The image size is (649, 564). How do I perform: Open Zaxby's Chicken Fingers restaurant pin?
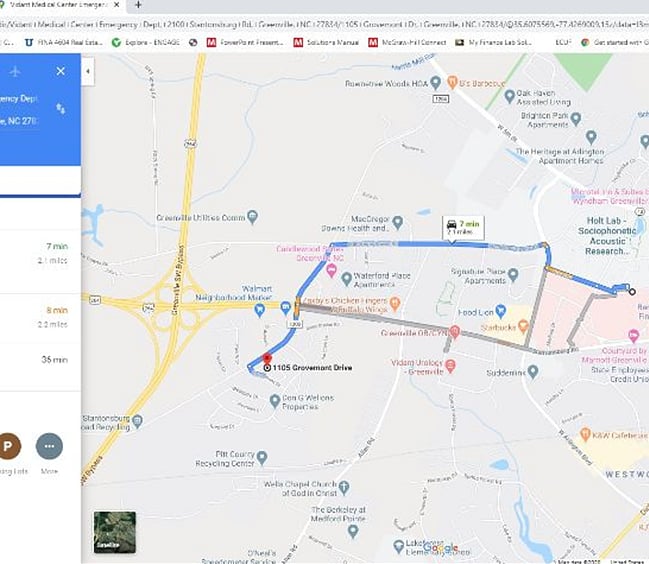coord(395,304)
